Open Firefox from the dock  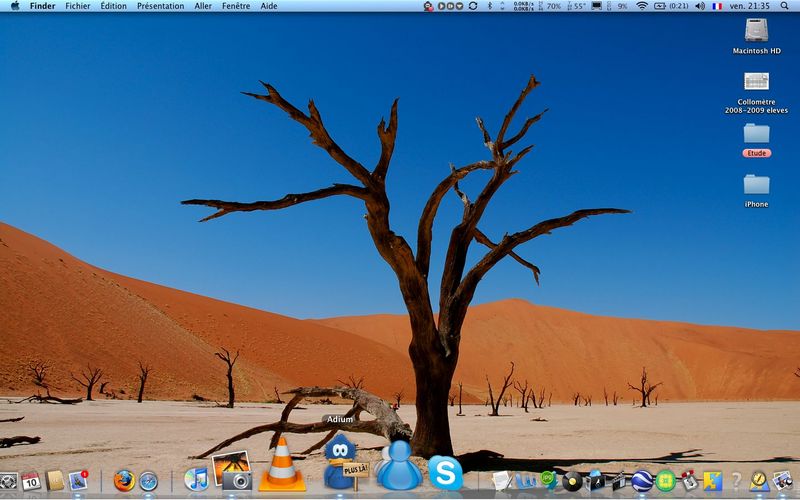124,481
